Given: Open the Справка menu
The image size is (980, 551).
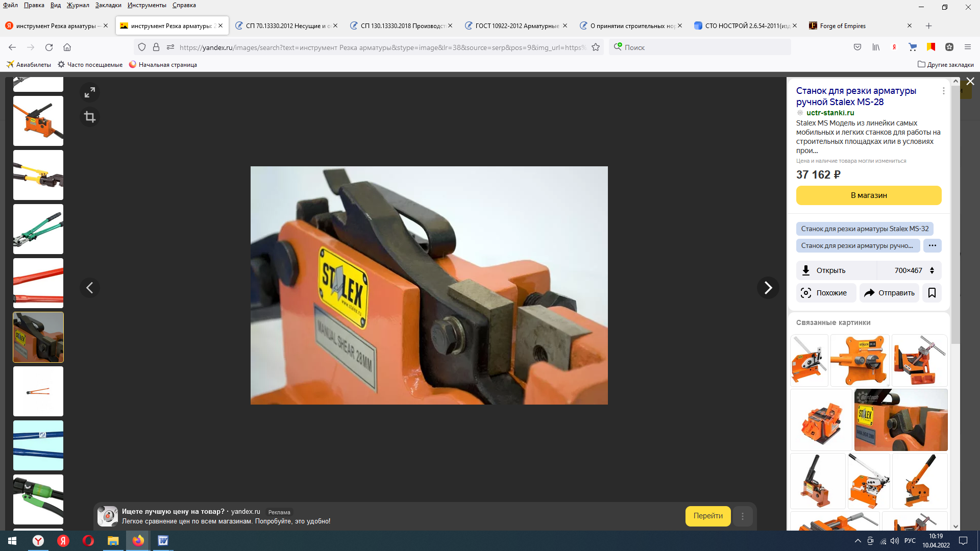Looking at the screenshot, I should [184, 5].
